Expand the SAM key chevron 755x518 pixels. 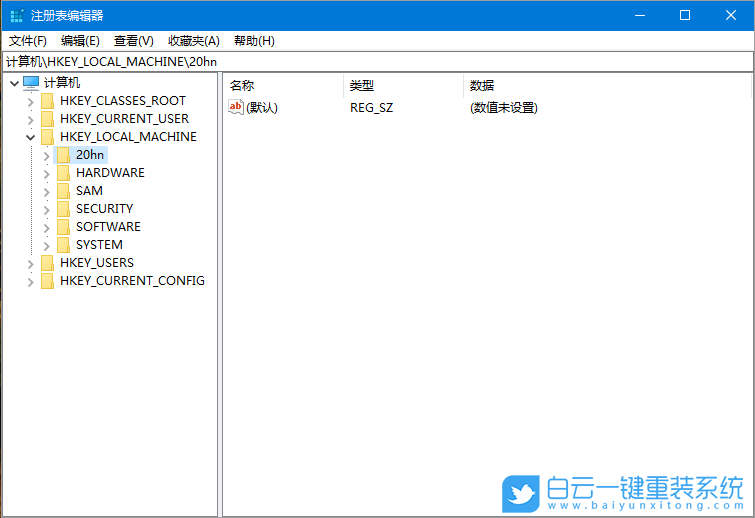pyautogui.click(x=47, y=192)
